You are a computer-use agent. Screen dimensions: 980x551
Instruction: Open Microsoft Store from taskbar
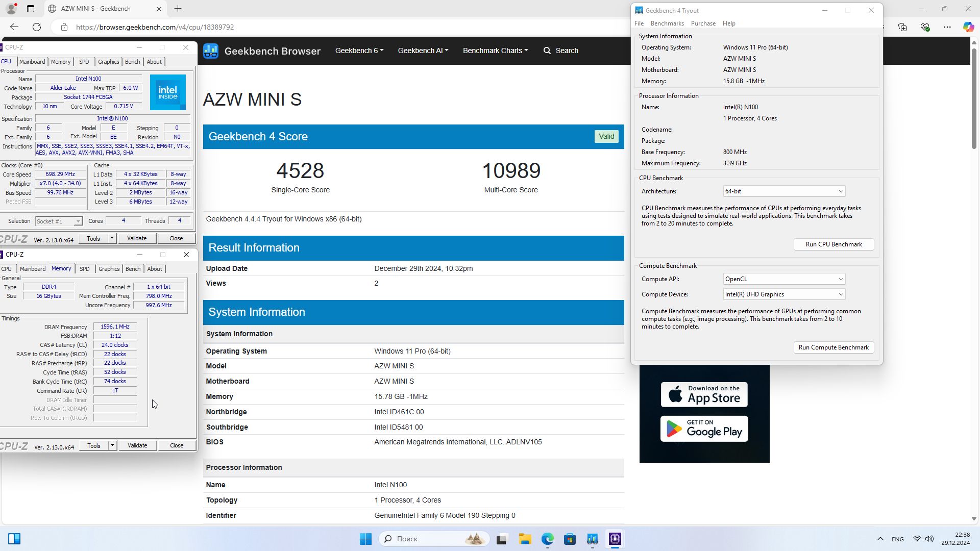point(570,539)
